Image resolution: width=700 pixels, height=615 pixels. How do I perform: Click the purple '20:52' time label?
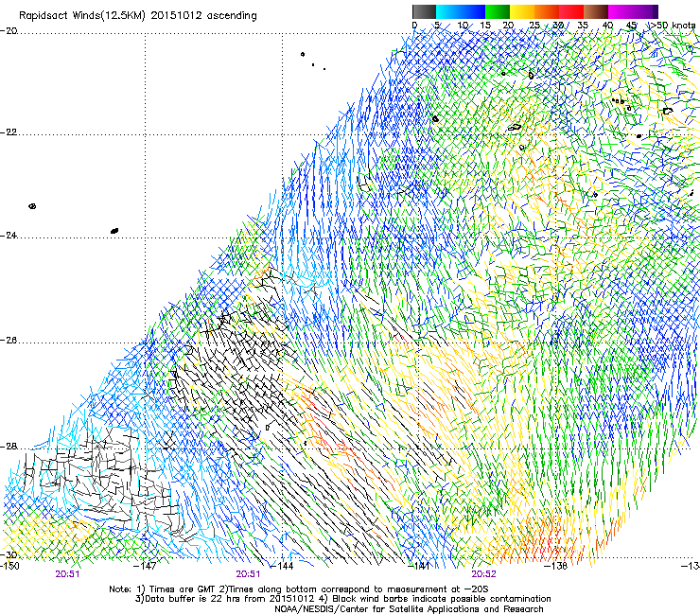pos(484,574)
